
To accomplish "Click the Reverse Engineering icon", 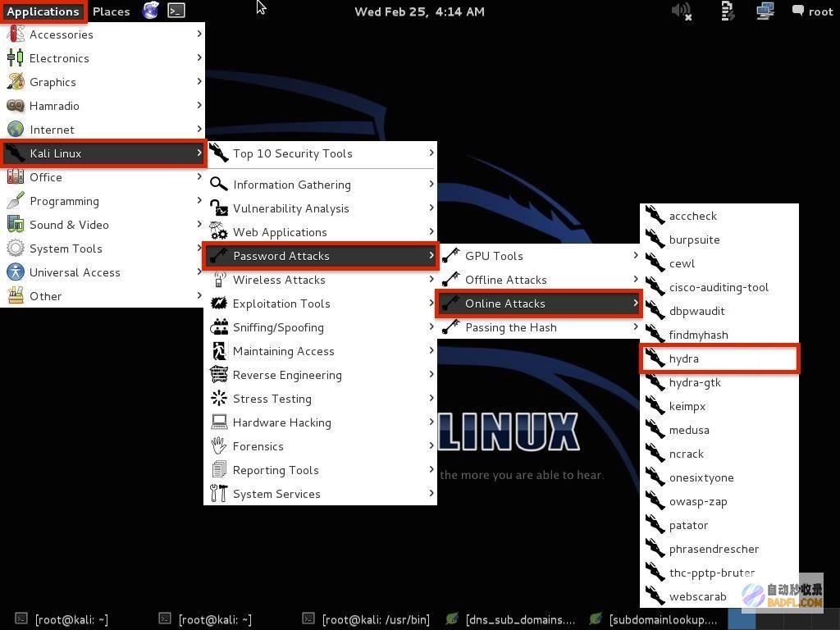I will click(218, 374).
